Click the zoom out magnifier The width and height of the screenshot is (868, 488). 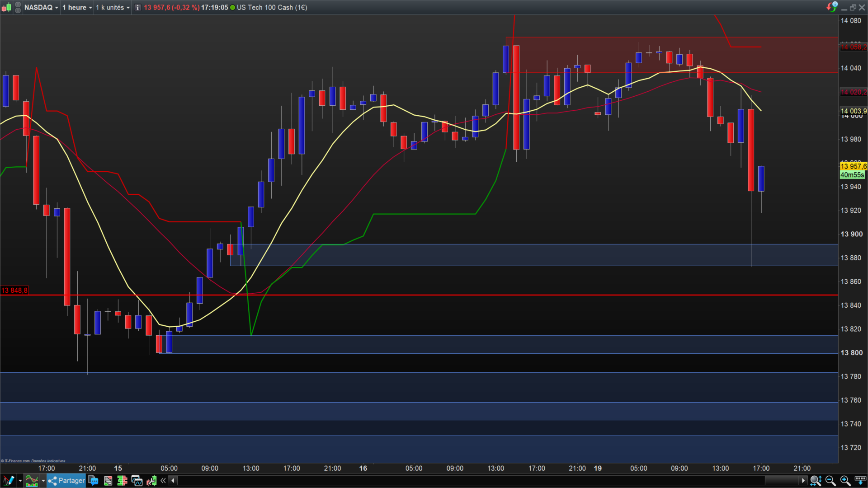pos(830,481)
